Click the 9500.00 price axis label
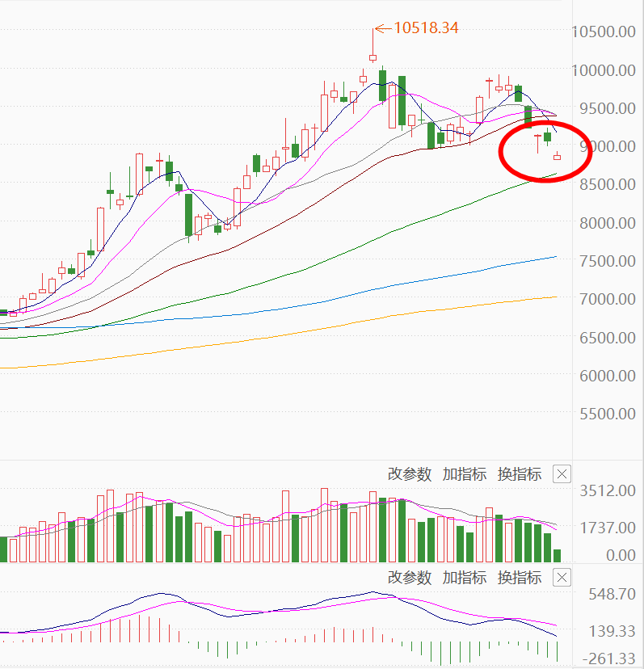 (608, 108)
